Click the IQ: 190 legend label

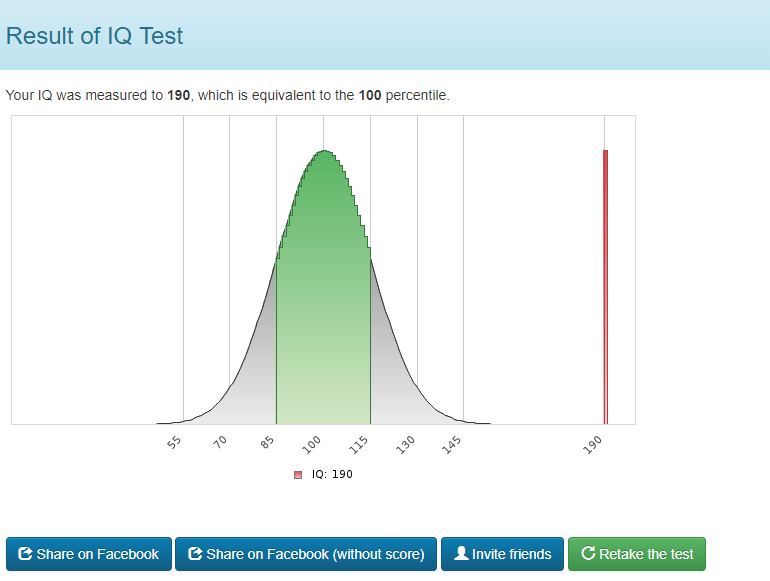pos(332,474)
